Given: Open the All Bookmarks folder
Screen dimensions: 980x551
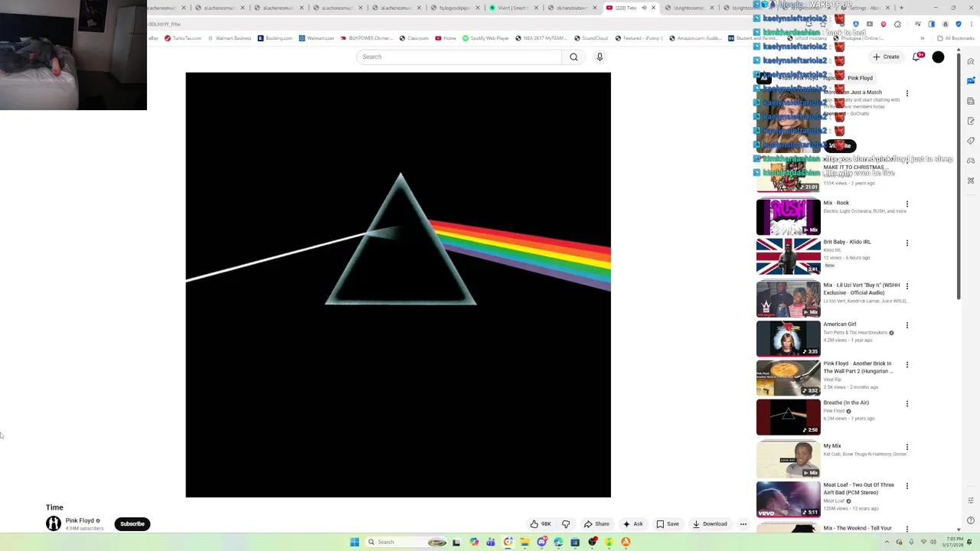Looking at the screenshot, I should coord(956,38).
